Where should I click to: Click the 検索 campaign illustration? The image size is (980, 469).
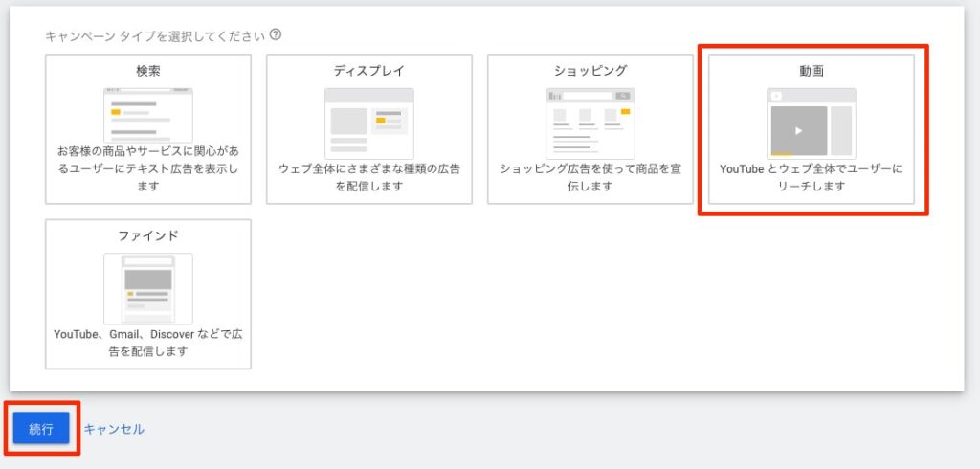[148, 115]
